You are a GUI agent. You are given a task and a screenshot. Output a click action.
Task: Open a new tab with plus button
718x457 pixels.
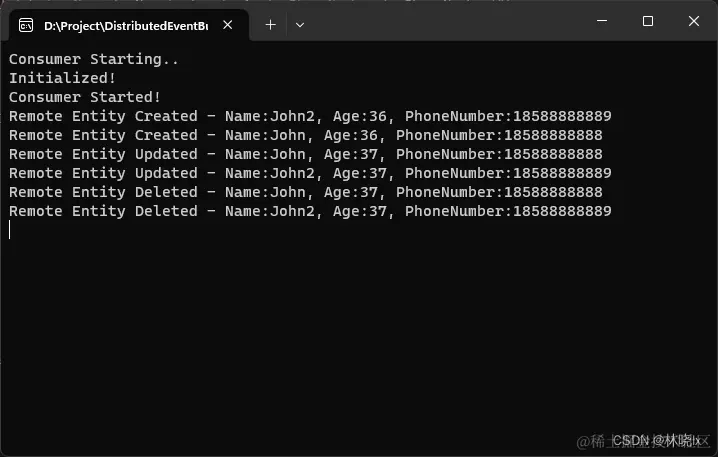tap(271, 25)
